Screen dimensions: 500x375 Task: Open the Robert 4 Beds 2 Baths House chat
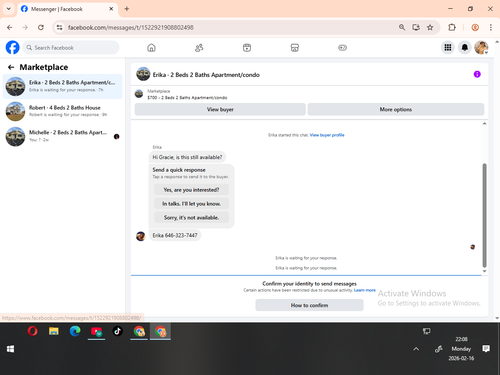(x=63, y=111)
